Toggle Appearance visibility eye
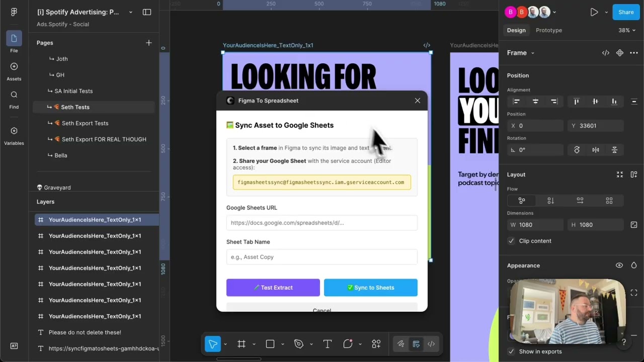 [x=619, y=265]
